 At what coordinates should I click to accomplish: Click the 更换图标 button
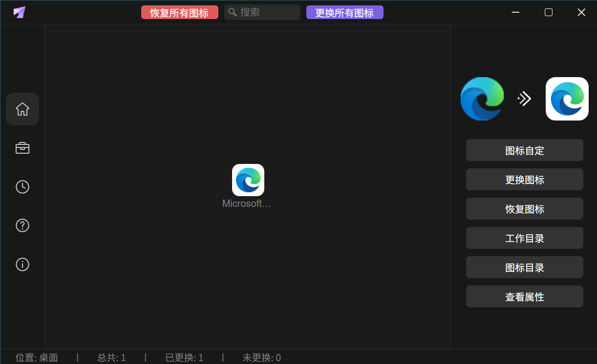point(524,180)
